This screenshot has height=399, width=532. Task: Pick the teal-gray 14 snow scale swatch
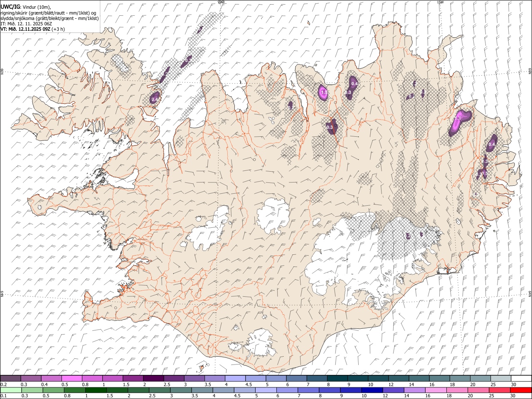[x=419, y=378]
